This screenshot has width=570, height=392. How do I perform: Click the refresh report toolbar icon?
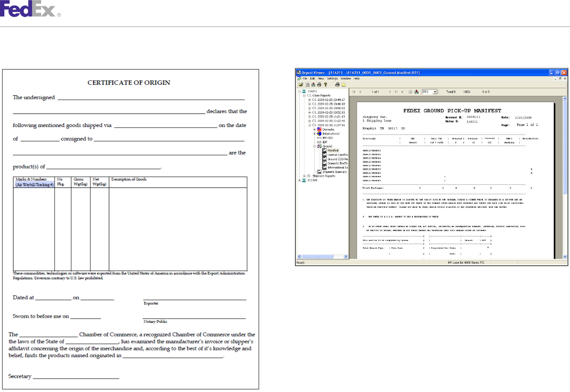pos(307,85)
